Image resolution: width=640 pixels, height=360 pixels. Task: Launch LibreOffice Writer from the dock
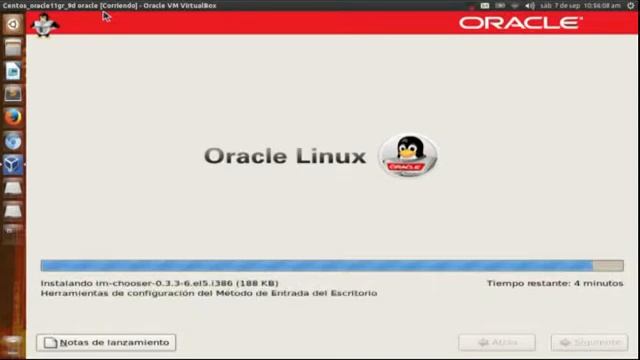click(x=13, y=71)
